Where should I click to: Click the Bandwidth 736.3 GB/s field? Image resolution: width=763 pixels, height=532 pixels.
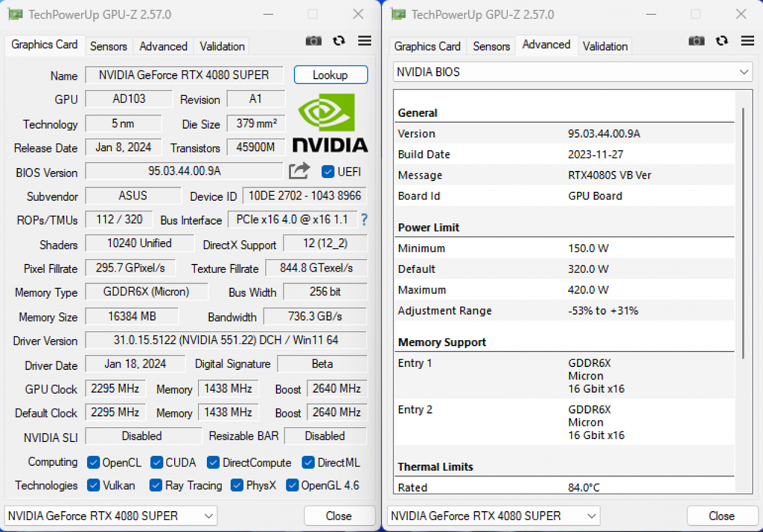pyautogui.click(x=315, y=316)
